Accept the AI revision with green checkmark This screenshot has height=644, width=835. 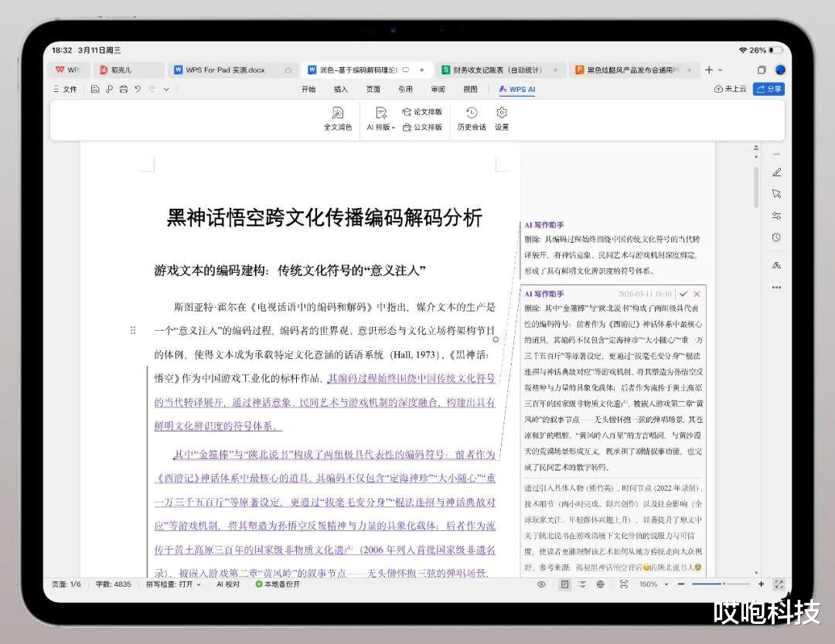point(683,294)
